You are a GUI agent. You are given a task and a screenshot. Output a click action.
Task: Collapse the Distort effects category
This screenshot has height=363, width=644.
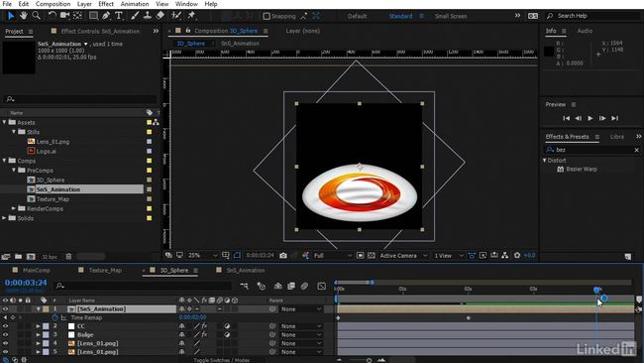545,161
